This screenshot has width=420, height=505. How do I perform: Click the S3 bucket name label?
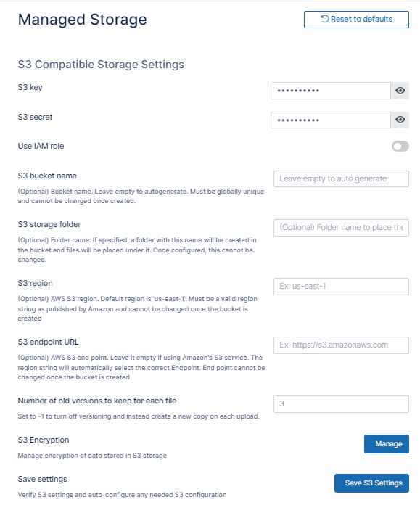[47, 176]
